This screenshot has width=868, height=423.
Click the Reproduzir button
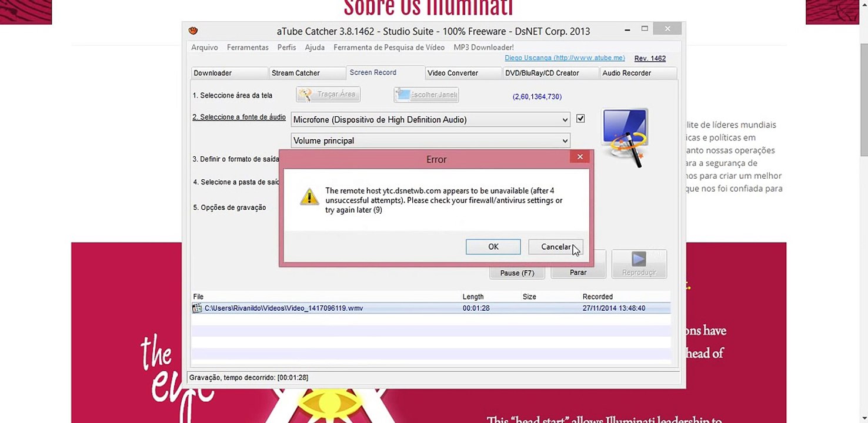point(639,264)
